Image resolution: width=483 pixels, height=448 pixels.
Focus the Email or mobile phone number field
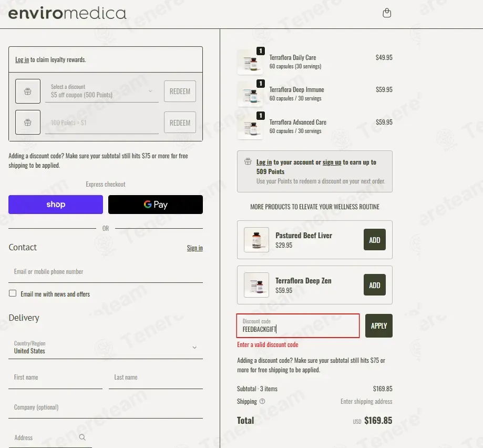[x=105, y=271]
